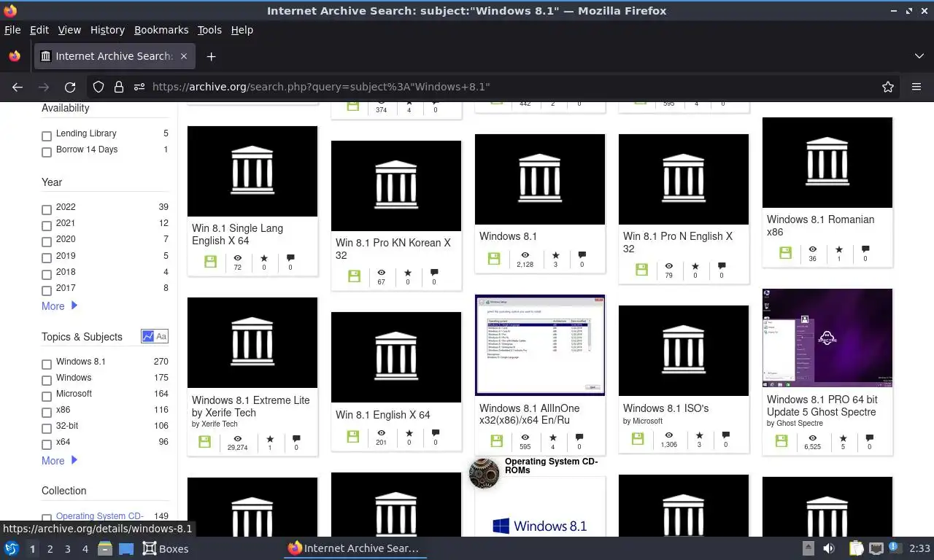Open the taskbar application launcher icon
934x560 pixels.
click(12, 548)
